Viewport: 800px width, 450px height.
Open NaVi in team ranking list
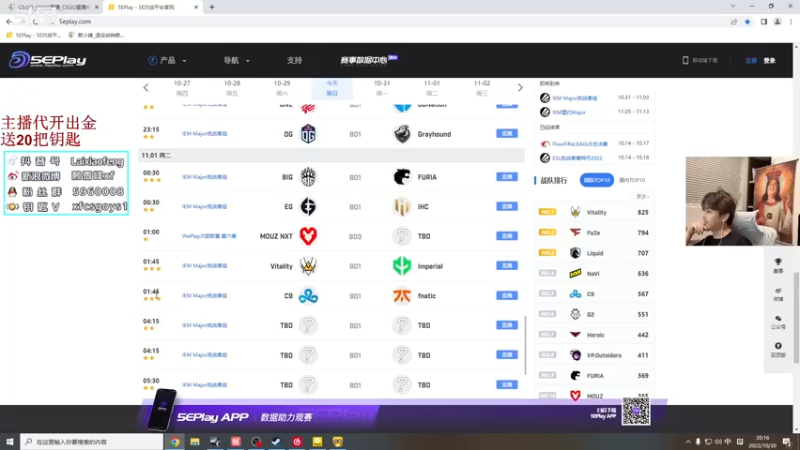click(x=594, y=273)
